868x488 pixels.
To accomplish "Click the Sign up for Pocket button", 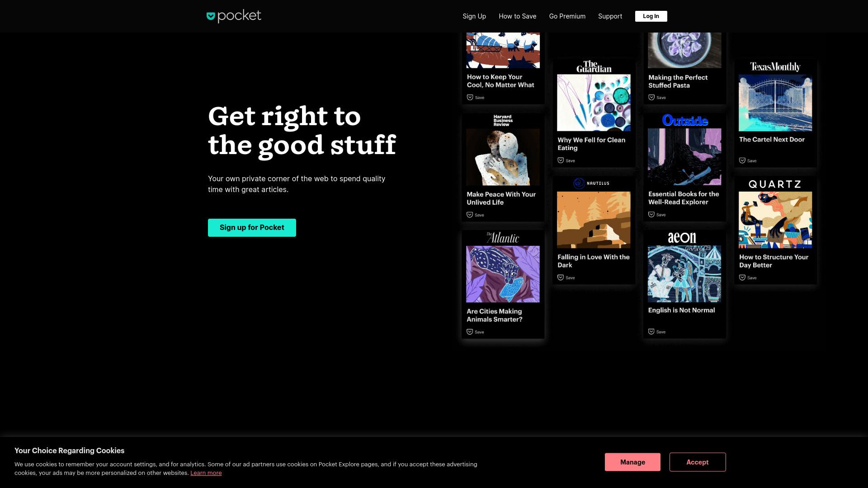I will pyautogui.click(x=252, y=228).
